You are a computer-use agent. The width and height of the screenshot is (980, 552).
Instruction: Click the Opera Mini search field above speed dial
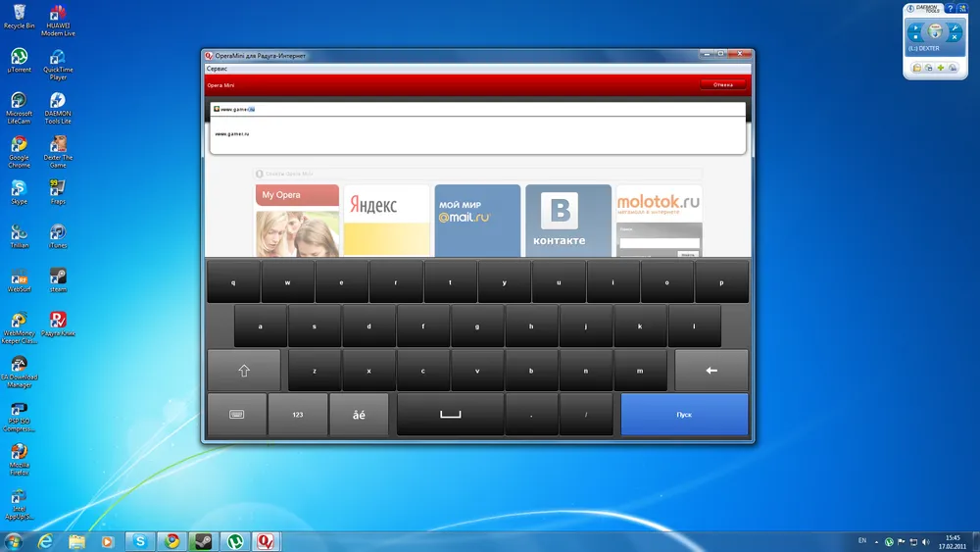coord(478,174)
